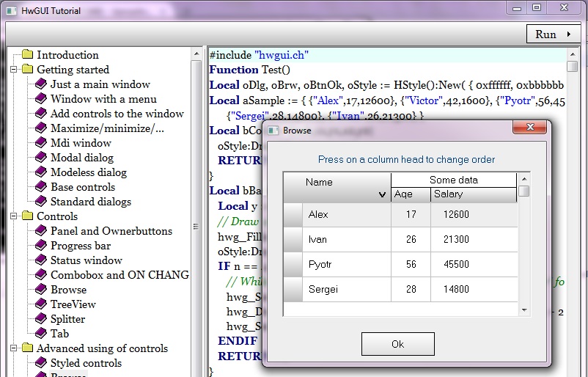Click the book icon beside Progress bar
This screenshot has width=588, height=377.
pos(40,246)
